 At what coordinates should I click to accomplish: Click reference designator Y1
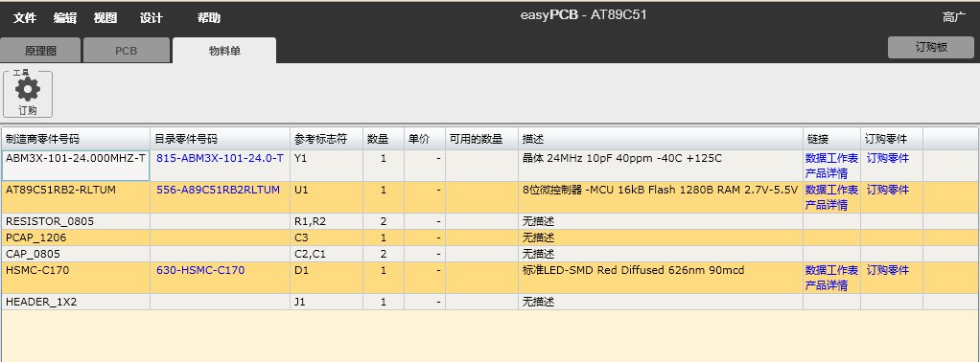(301, 159)
